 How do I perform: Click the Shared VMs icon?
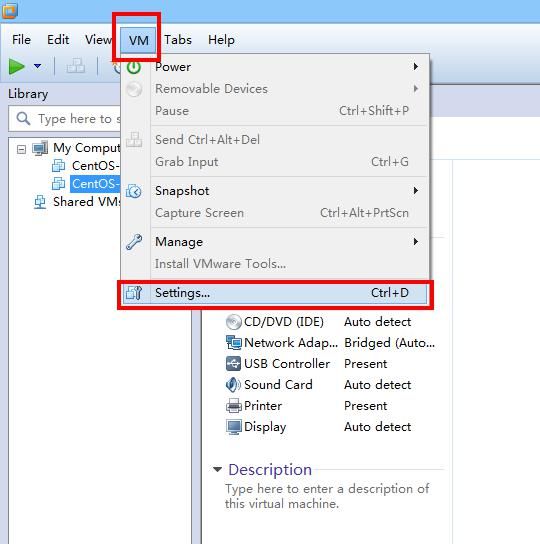pyautogui.click(x=40, y=202)
